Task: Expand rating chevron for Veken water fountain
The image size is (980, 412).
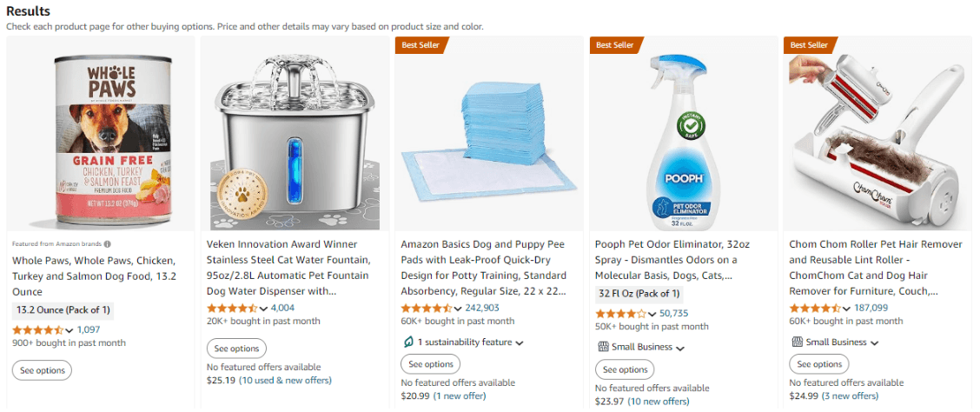Action: pyautogui.click(x=264, y=309)
